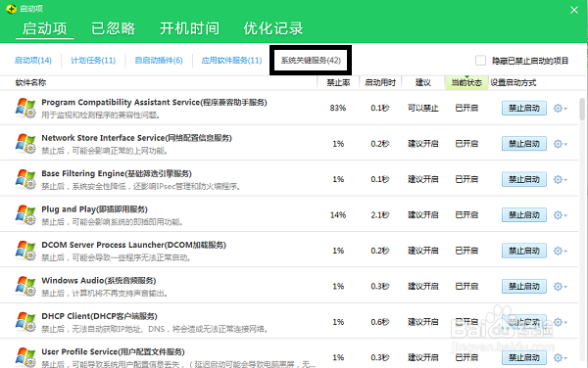
Task: Click User Profile Service icon
Action: click(25, 357)
